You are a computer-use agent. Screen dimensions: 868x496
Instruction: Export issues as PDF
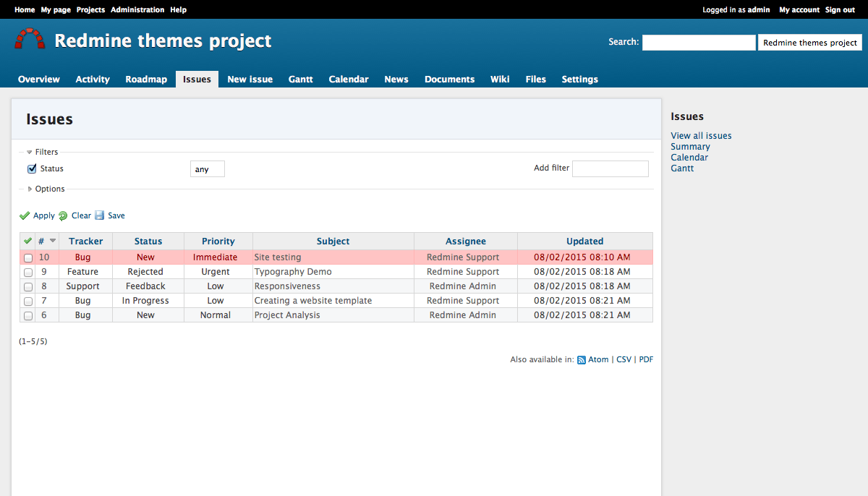coord(646,359)
